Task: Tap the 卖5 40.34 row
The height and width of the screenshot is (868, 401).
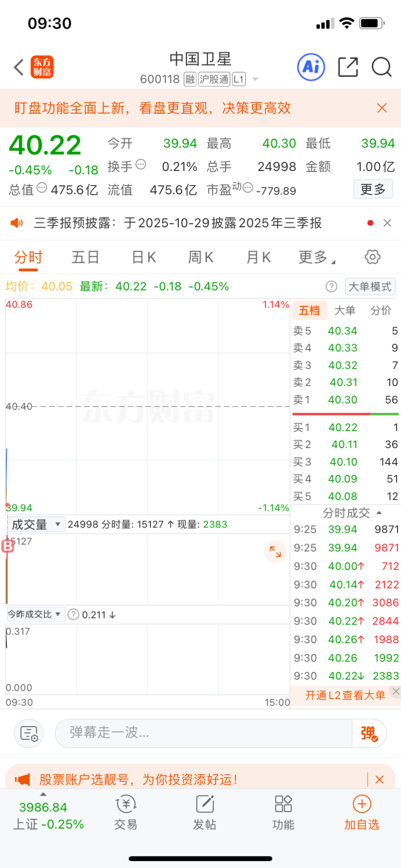Action: (345, 331)
